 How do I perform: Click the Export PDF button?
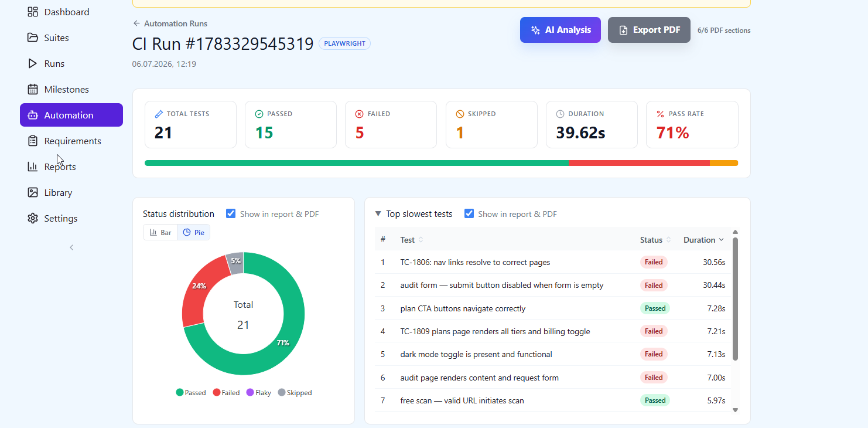coord(649,30)
